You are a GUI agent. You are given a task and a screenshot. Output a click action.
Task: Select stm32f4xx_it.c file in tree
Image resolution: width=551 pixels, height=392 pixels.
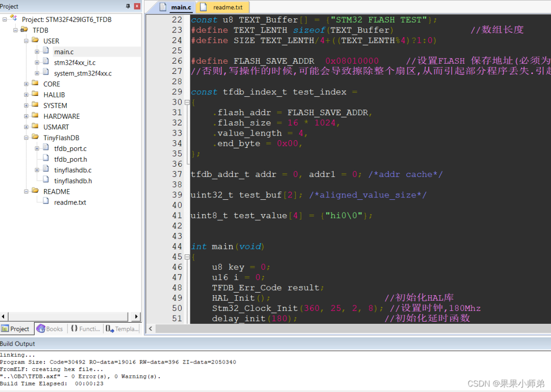pyautogui.click(x=74, y=63)
